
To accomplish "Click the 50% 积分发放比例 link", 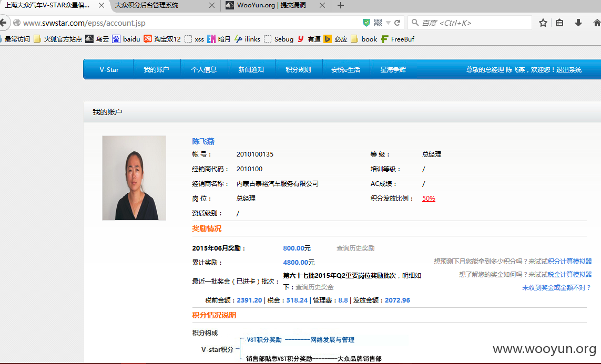I will (x=429, y=198).
